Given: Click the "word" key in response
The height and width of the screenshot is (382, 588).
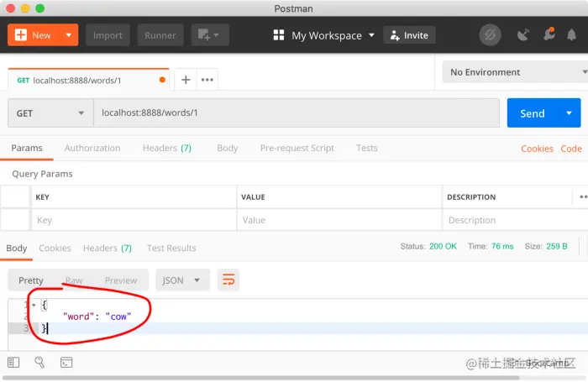Looking at the screenshot, I should pos(78,317).
